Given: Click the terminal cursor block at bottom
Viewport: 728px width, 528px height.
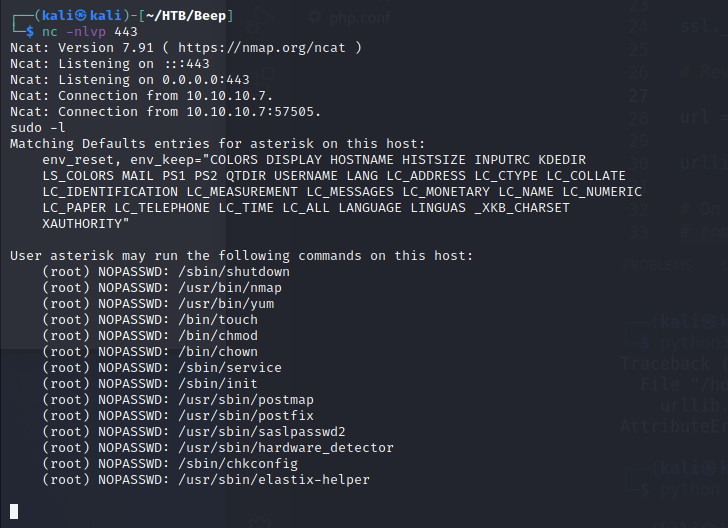Looking at the screenshot, I should point(14,511).
